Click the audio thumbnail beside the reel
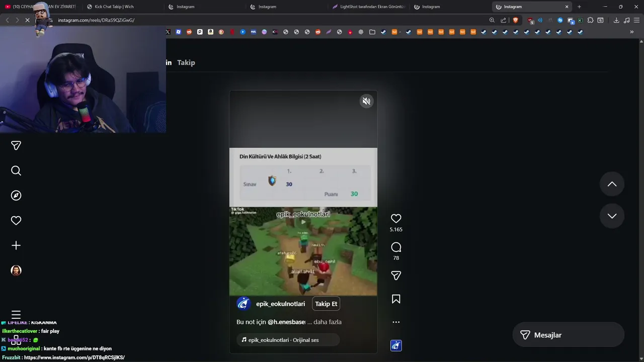This screenshot has width=644, height=362. pyautogui.click(x=396, y=346)
